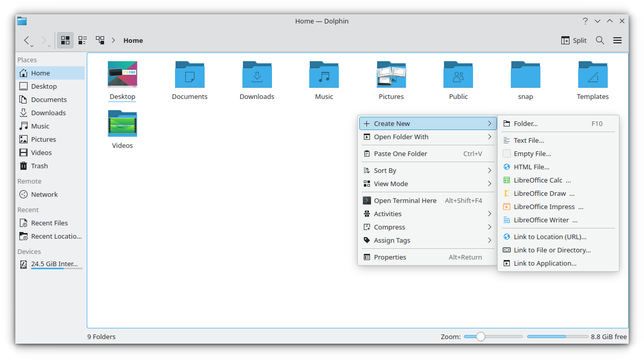644x360 pixels.
Task: Click the Split view button
Action: pyautogui.click(x=574, y=40)
